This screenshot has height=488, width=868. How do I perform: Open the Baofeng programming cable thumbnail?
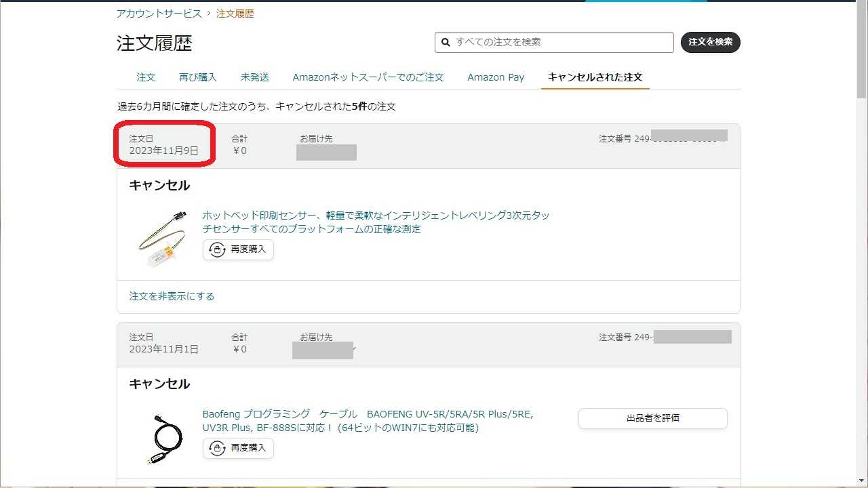tap(164, 439)
